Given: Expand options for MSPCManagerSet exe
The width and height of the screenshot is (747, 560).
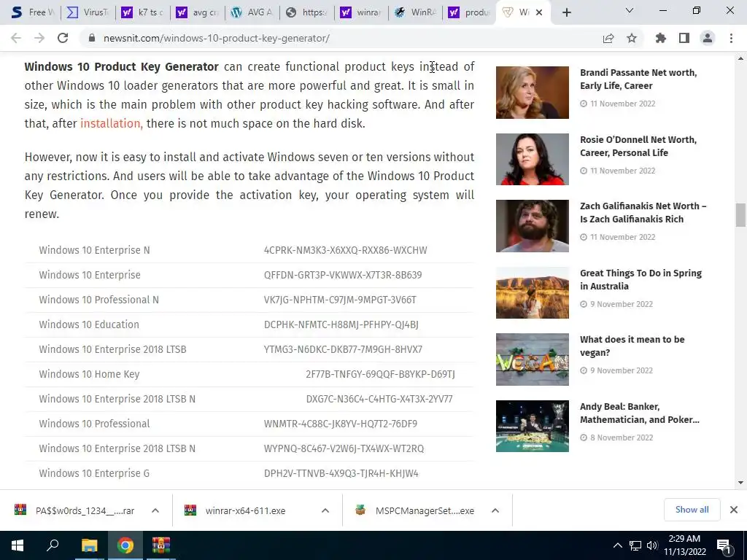Looking at the screenshot, I should pyautogui.click(x=495, y=510).
